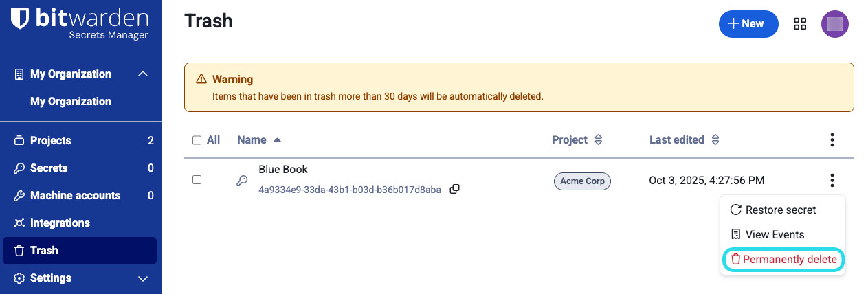868x294 pixels.
Task: Select View Events menu option
Action: coord(774,234)
